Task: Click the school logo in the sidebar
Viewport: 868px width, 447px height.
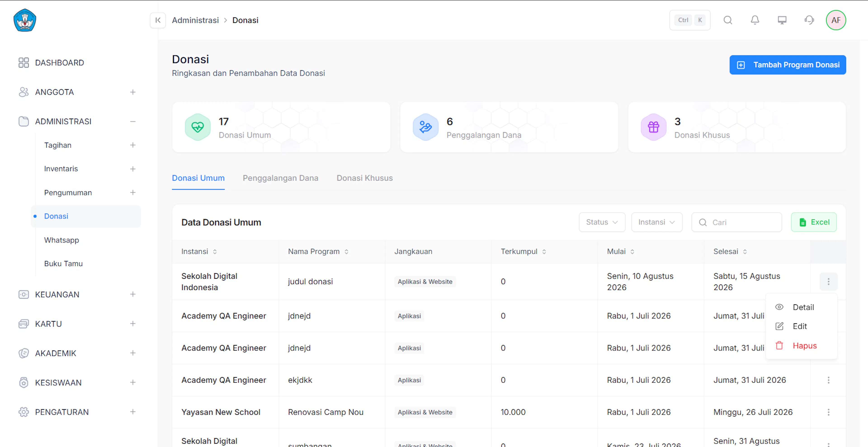Action: (25, 20)
